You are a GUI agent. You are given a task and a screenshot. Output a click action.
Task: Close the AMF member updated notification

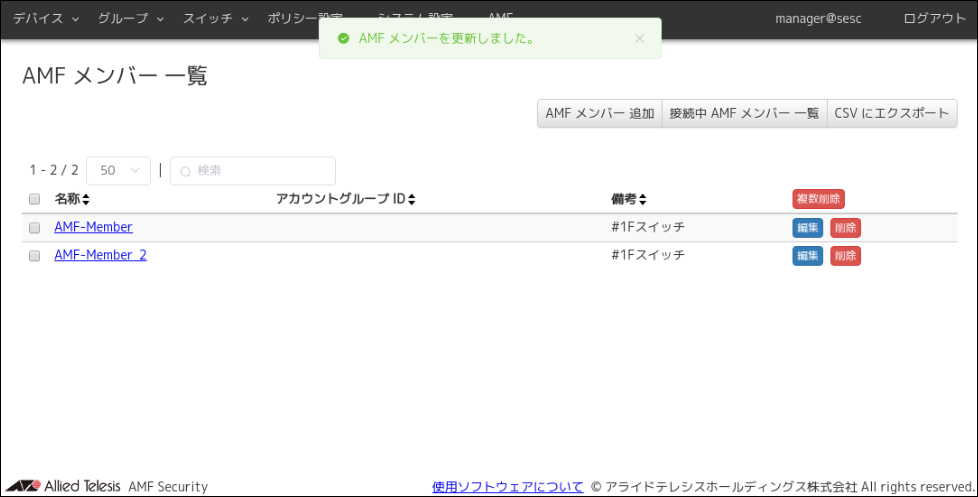pyautogui.click(x=639, y=39)
